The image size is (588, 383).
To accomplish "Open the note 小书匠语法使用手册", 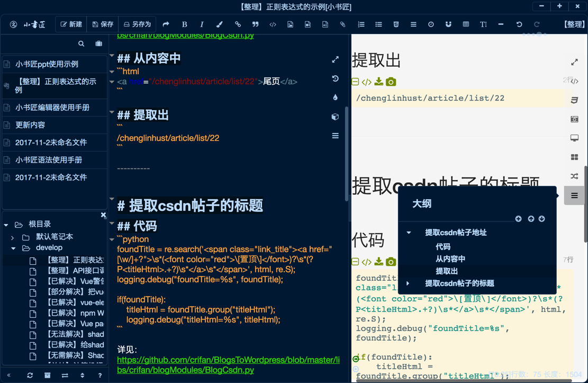I will [x=55, y=160].
